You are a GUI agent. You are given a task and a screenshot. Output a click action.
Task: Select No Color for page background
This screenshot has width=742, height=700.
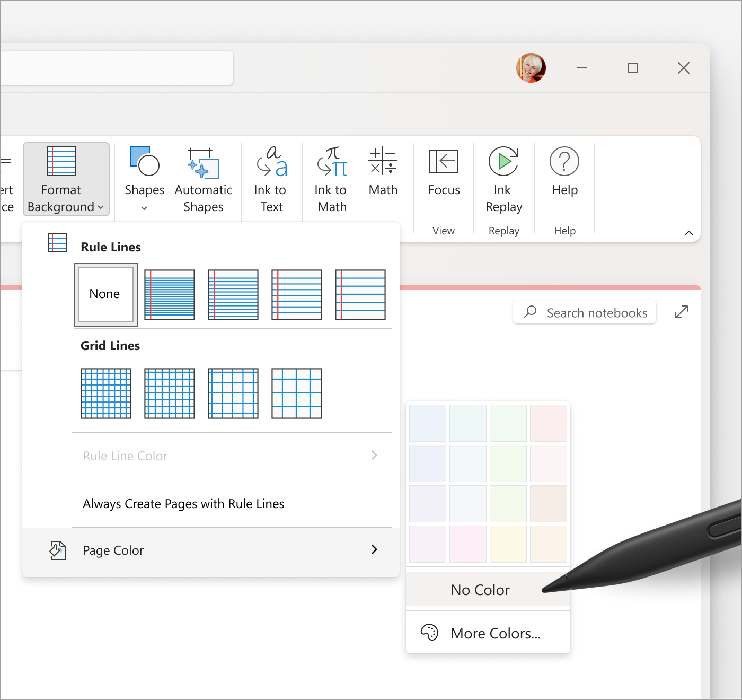(x=480, y=589)
